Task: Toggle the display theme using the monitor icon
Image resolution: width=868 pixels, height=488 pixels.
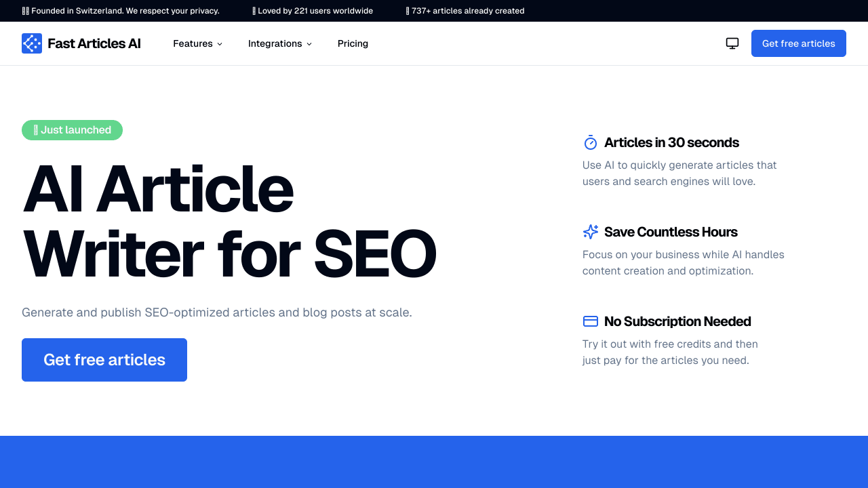Action: point(732,43)
